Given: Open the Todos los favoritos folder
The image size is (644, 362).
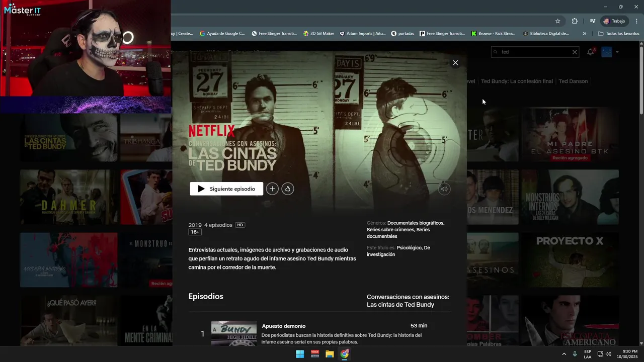Looking at the screenshot, I should coord(618,34).
